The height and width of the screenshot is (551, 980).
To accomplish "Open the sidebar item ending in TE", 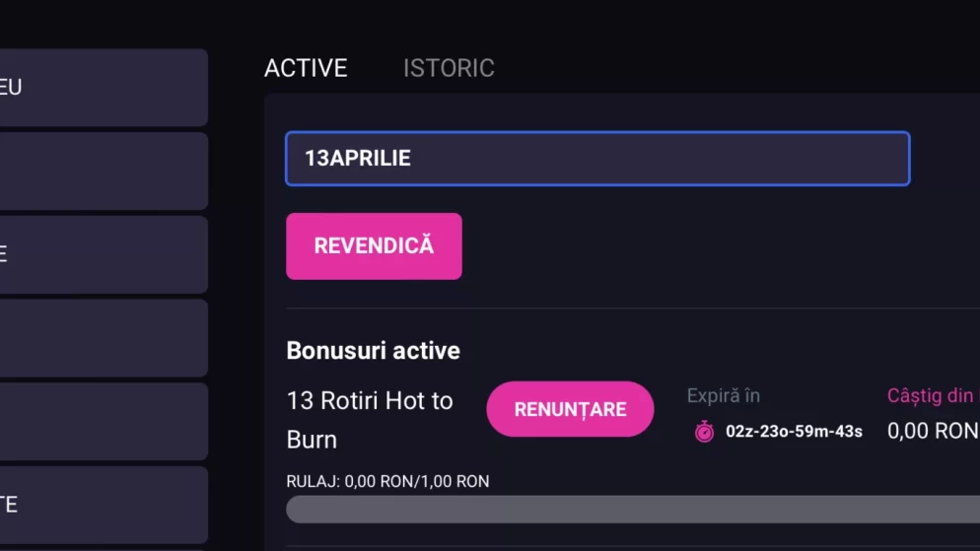I will click(104, 505).
